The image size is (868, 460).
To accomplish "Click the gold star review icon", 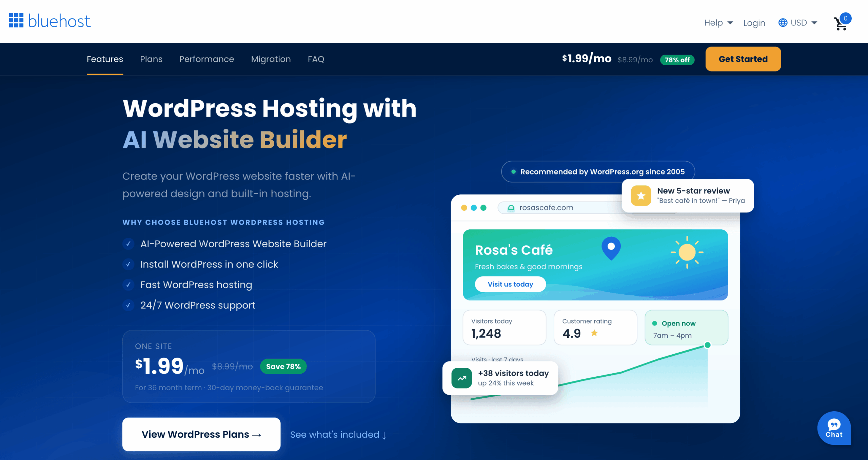I will click(641, 195).
